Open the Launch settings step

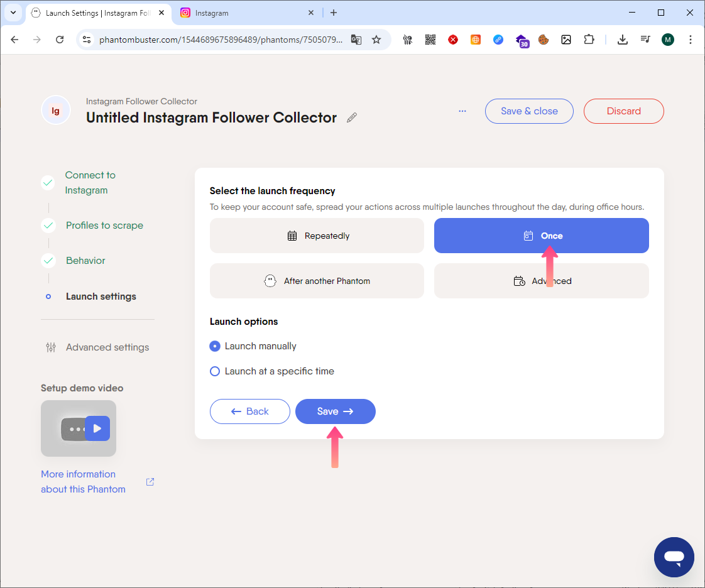pyautogui.click(x=101, y=297)
